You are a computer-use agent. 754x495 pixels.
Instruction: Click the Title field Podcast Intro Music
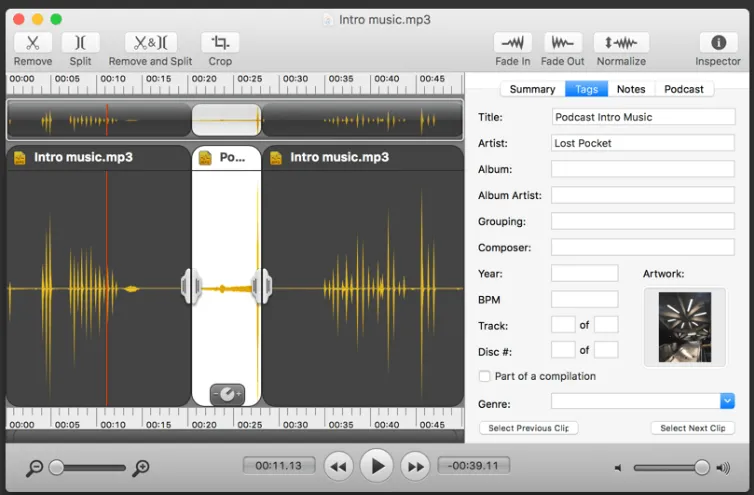[643, 117]
